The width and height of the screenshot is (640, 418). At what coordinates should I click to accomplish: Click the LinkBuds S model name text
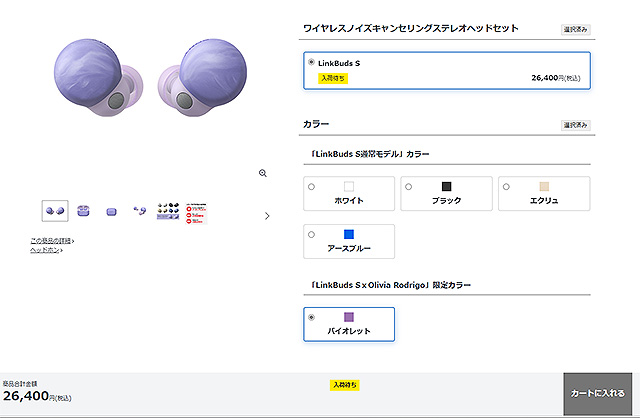point(339,63)
